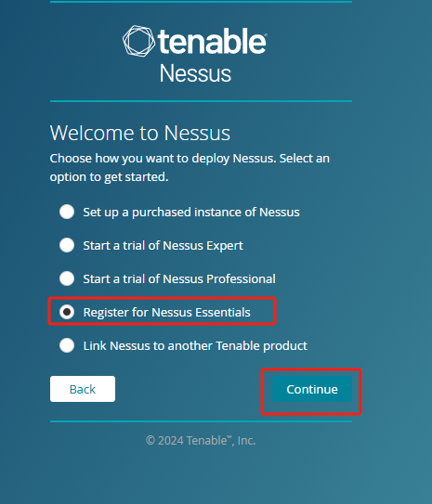
Task: Click the divider line above the copyright
Action: pyautogui.click(x=201, y=421)
